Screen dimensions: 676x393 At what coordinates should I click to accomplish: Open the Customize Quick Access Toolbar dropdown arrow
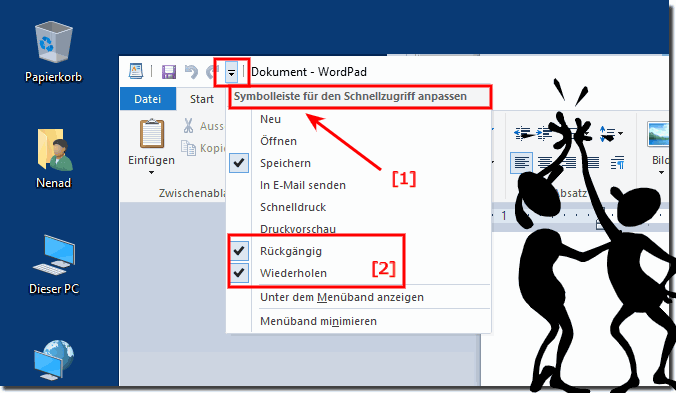point(232,72)
